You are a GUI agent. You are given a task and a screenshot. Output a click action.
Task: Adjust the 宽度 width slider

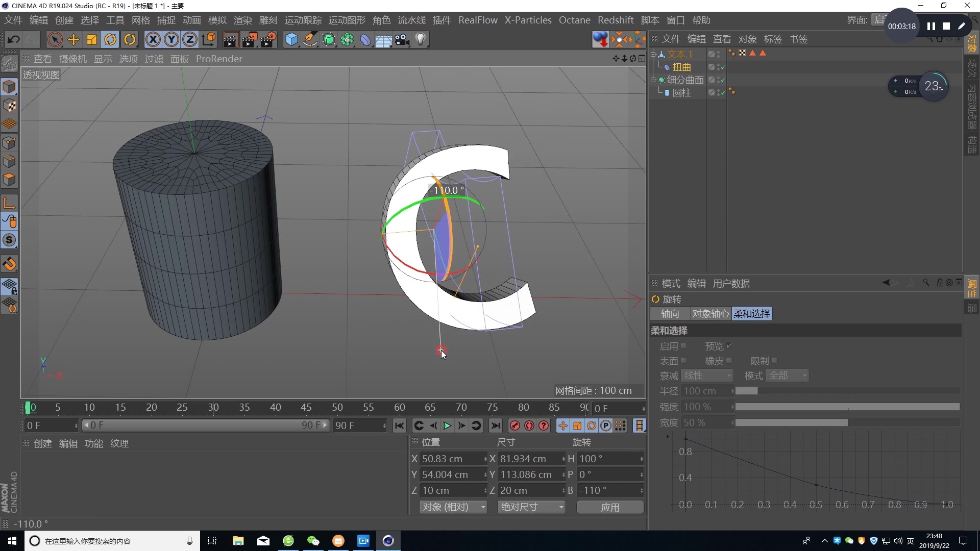pos(847,422)
